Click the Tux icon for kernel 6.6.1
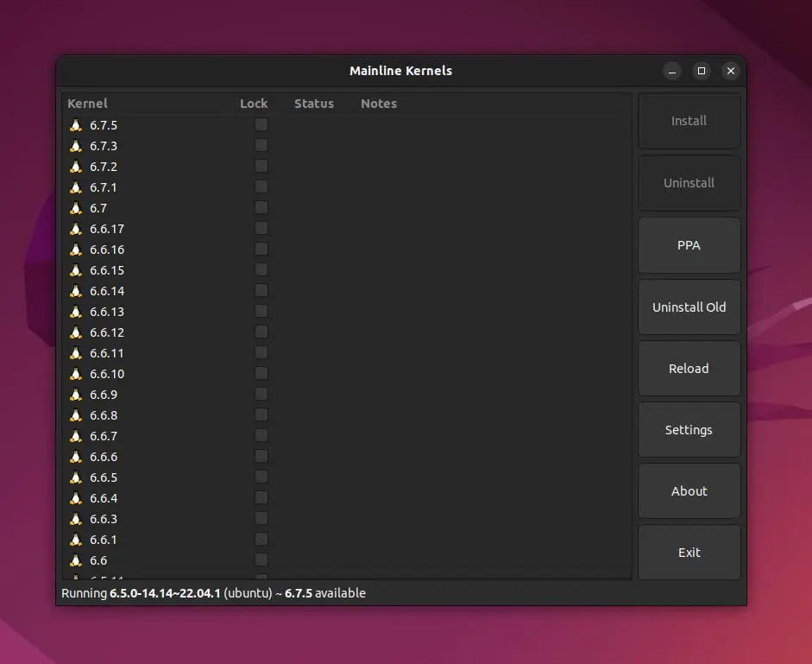Image resolution: width=812 pixels, height=664 pixels. (x=76, y=540)
